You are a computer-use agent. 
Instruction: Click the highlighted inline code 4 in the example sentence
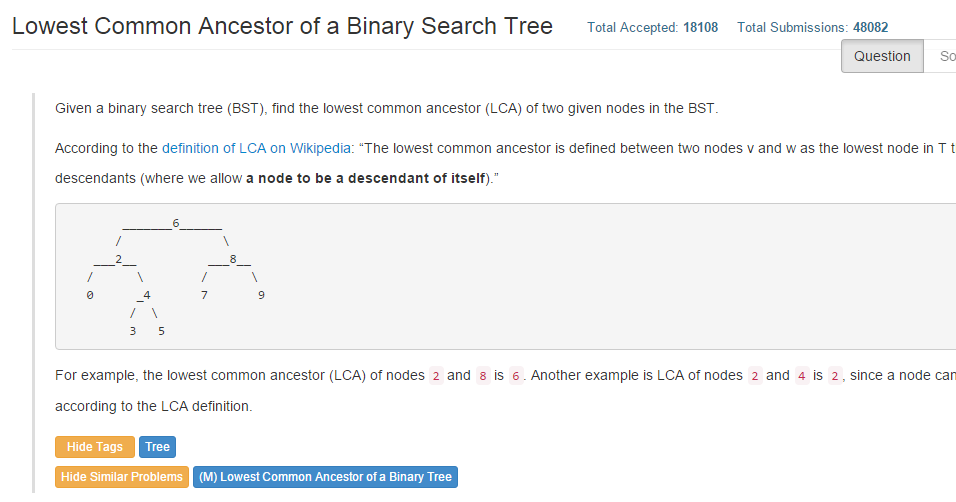pyautogui.click(x=801, y=376)
